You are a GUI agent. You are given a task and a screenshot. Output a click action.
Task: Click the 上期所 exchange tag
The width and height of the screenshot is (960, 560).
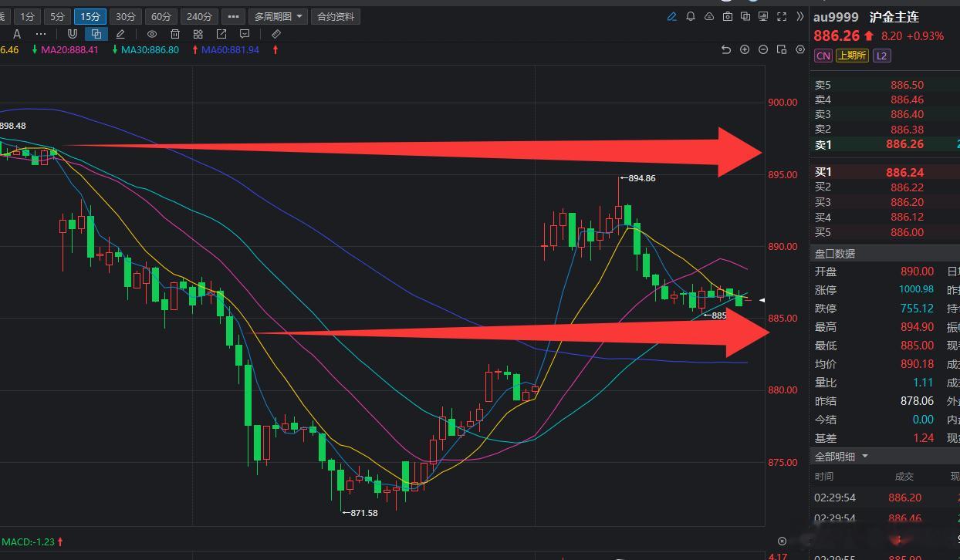click(x=852, y=56)
